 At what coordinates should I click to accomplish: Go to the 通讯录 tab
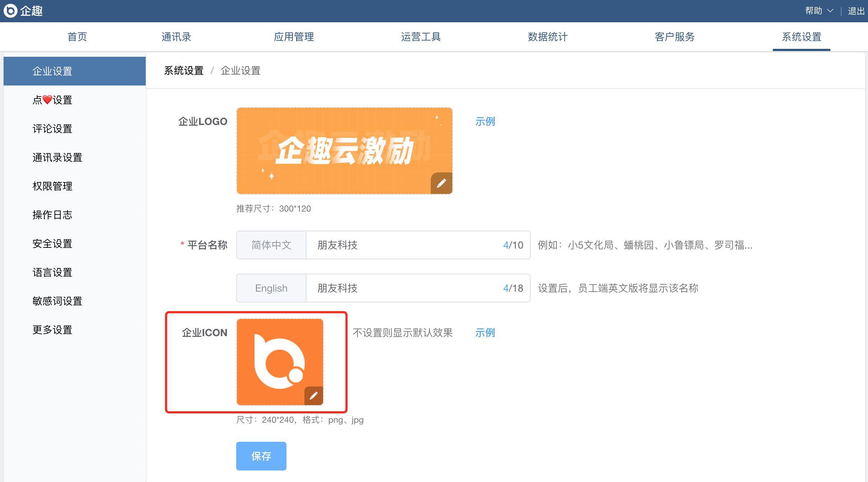point(176,37)
